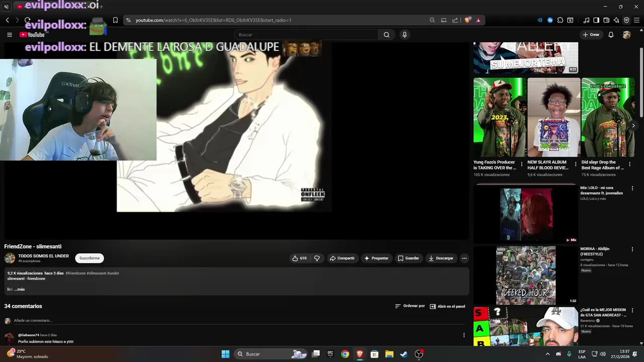
Task: Bookmark this page with the bookmark icon
Action: coord(115,20)
